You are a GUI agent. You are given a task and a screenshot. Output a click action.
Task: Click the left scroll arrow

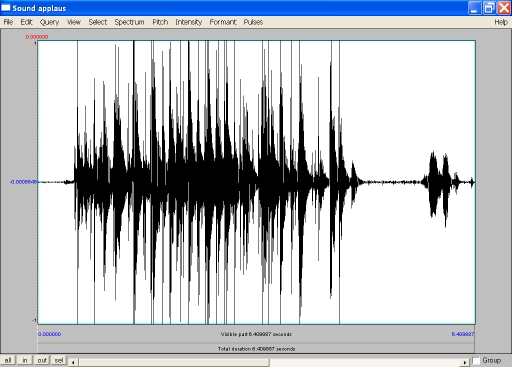[73, 362]
